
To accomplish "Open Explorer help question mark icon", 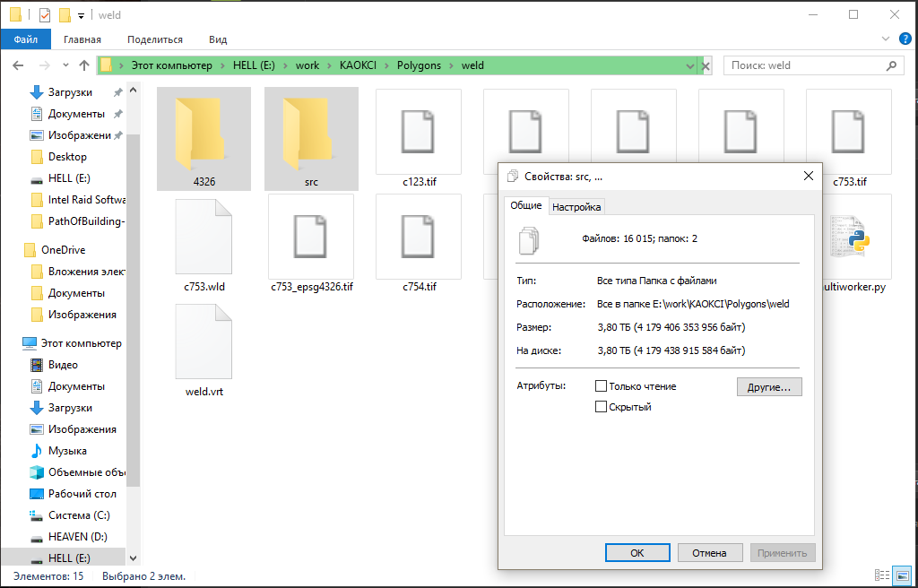I will (x=905, y=39).
